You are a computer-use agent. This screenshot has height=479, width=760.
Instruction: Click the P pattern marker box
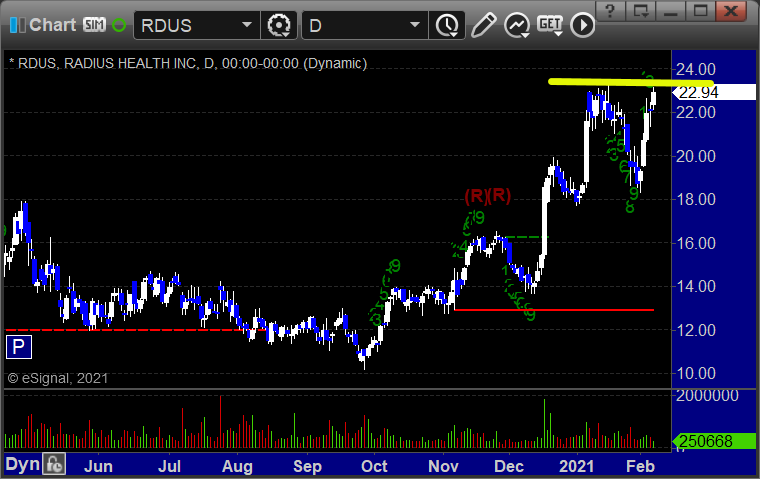coord(18,347)
